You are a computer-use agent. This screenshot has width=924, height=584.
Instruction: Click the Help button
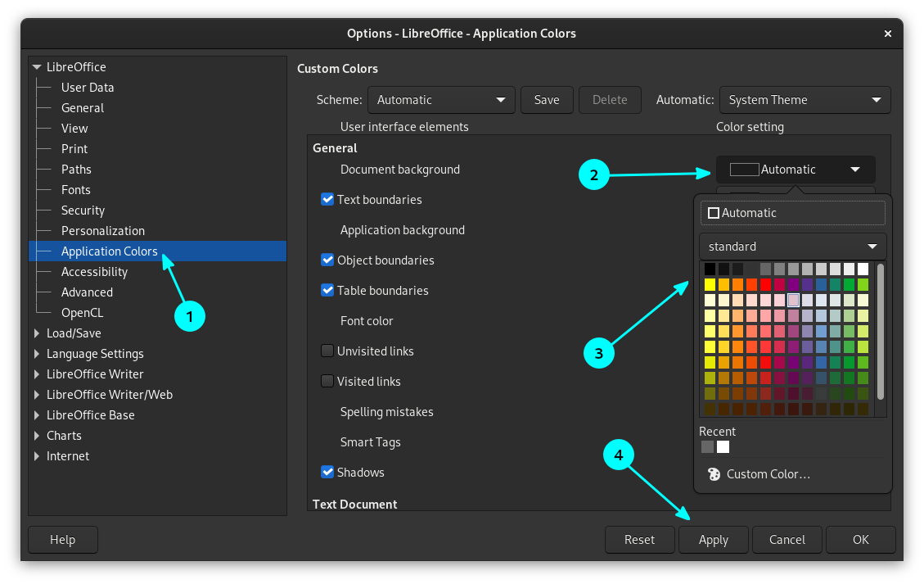coord(62,539)
